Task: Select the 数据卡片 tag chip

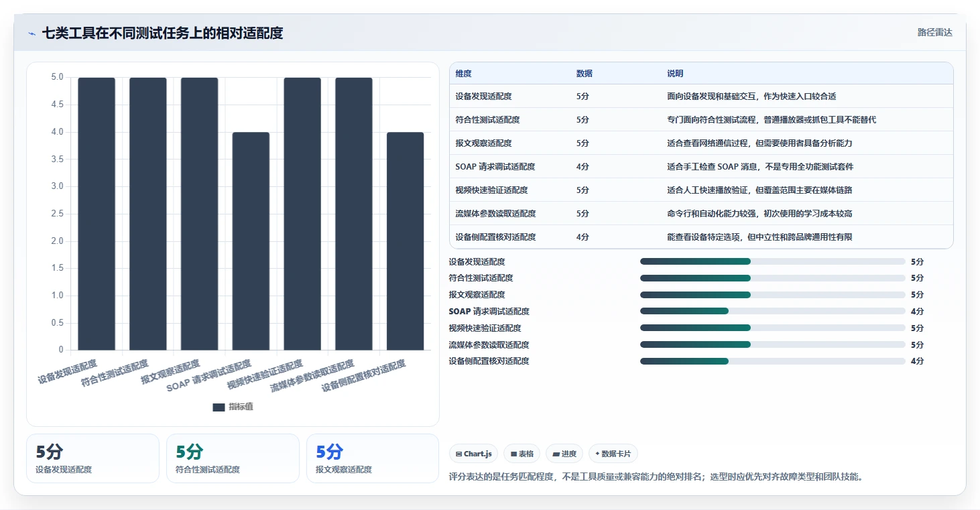Action: (613, 454)
